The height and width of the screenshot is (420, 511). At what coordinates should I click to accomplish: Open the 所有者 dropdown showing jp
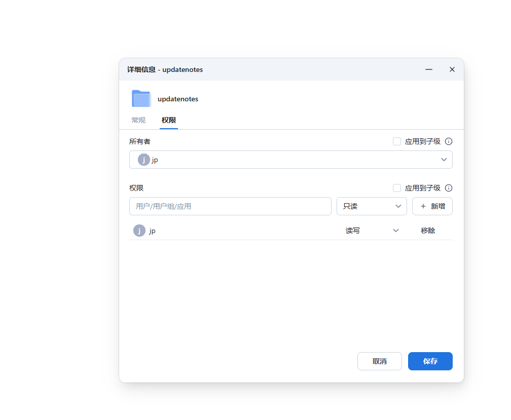(290, 160)
